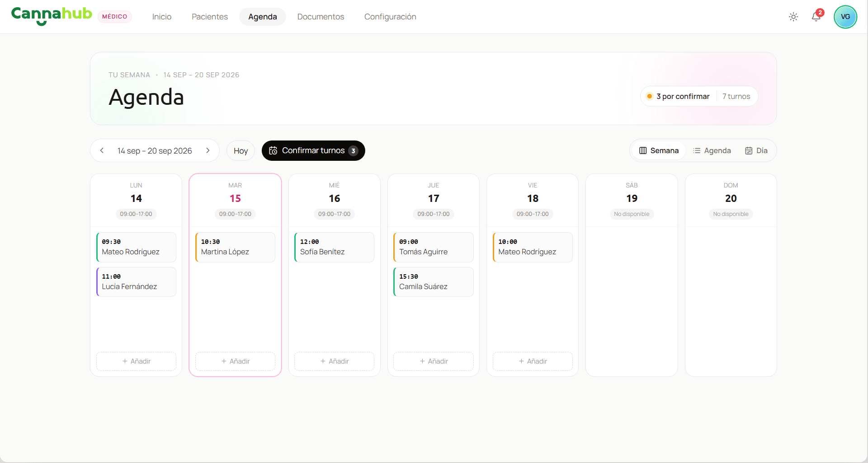Select Friday 18 day header
Image resolution: width=868 pixels, height=463 pixels.
pos(533,200)
